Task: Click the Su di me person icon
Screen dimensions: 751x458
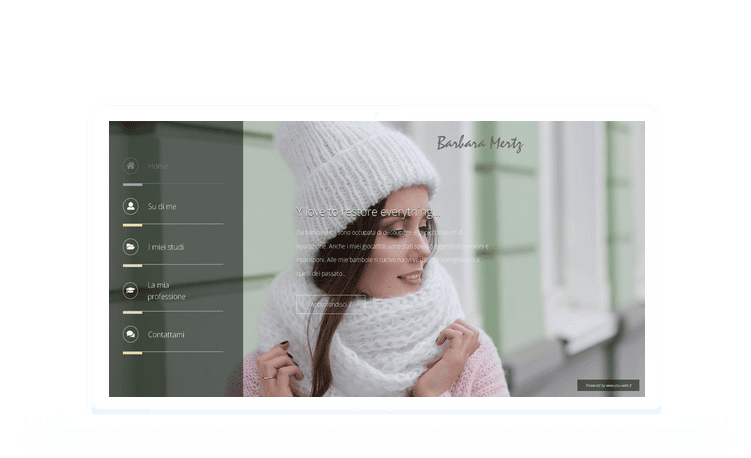Action: point(130,206)
